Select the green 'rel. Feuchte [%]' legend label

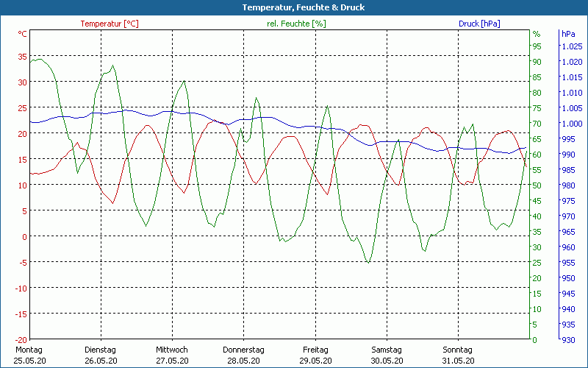click(296, 24)
